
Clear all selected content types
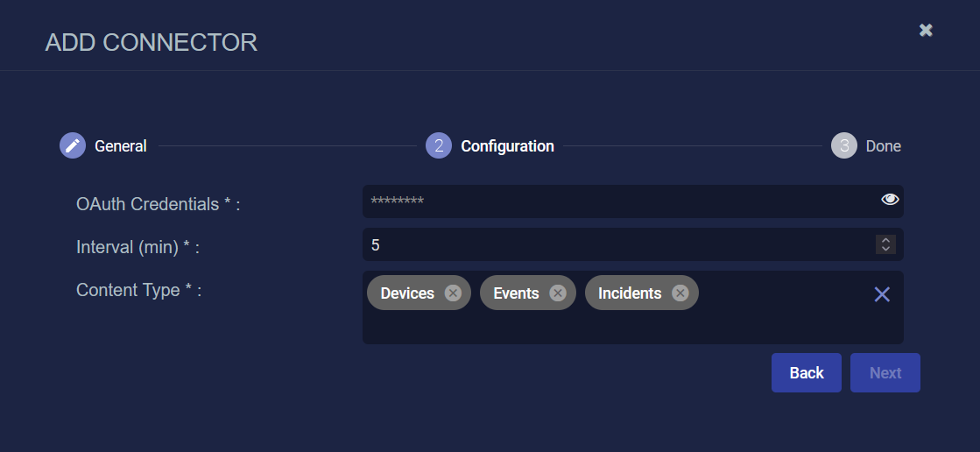click(882, 294)
